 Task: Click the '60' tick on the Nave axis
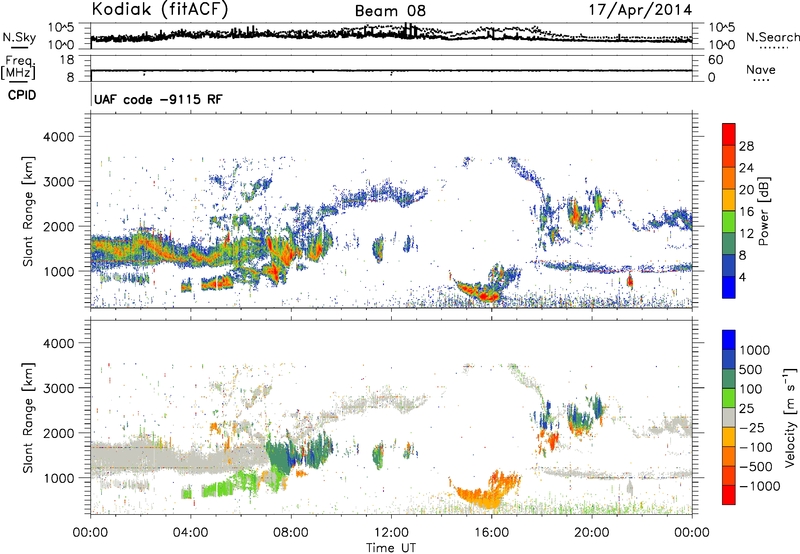coord(715,60)
